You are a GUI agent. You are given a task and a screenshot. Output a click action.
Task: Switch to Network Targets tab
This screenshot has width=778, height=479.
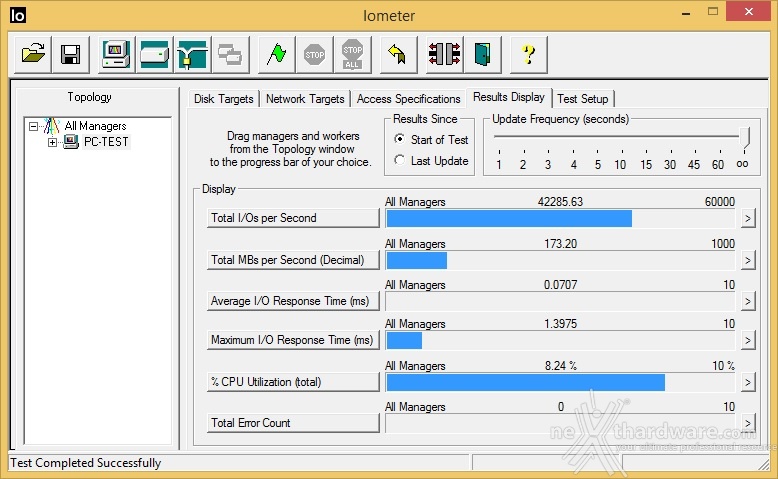point(305,99)
